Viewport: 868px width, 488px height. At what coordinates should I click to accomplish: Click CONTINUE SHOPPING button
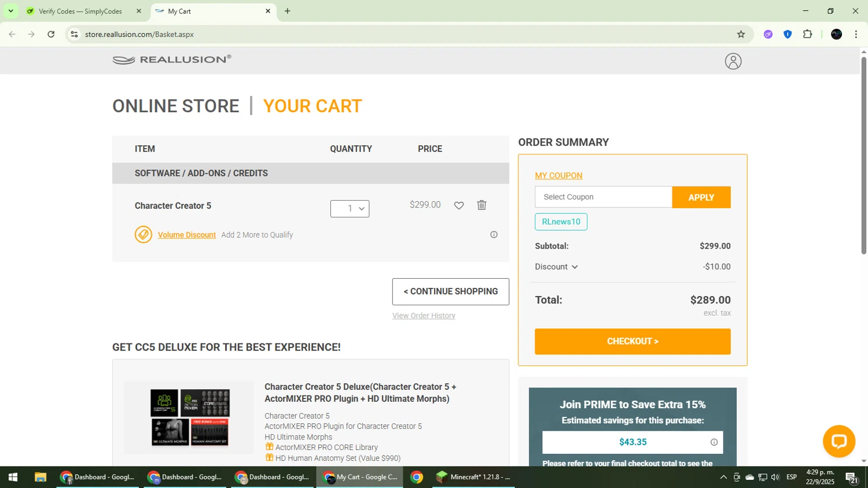450,291
